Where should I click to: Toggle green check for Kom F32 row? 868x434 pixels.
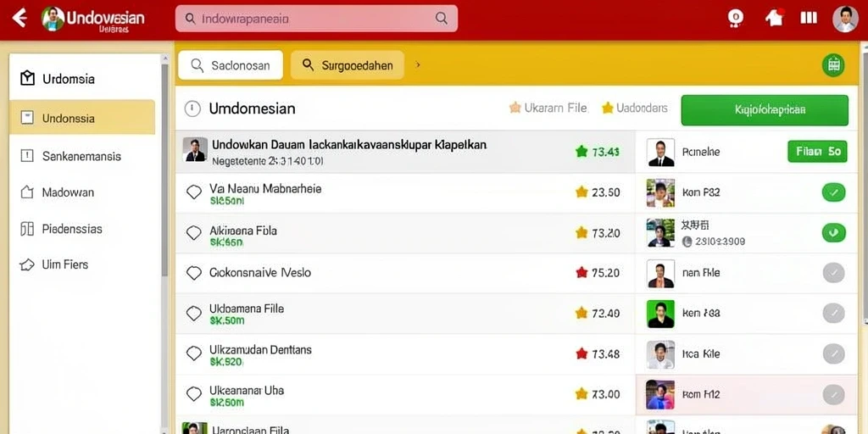click(834, 192)
